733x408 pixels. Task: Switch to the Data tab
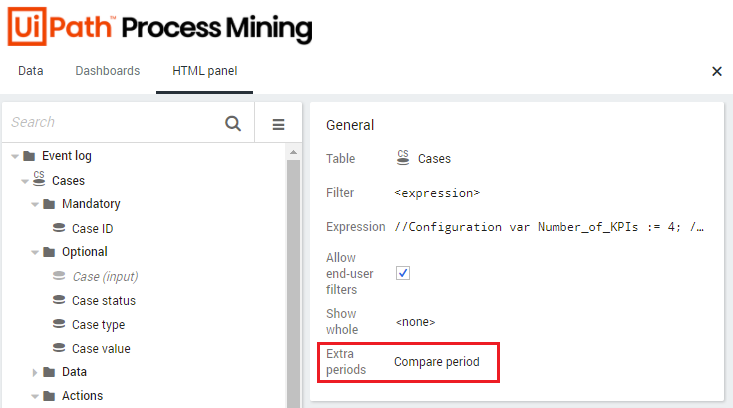pos(30,71)
